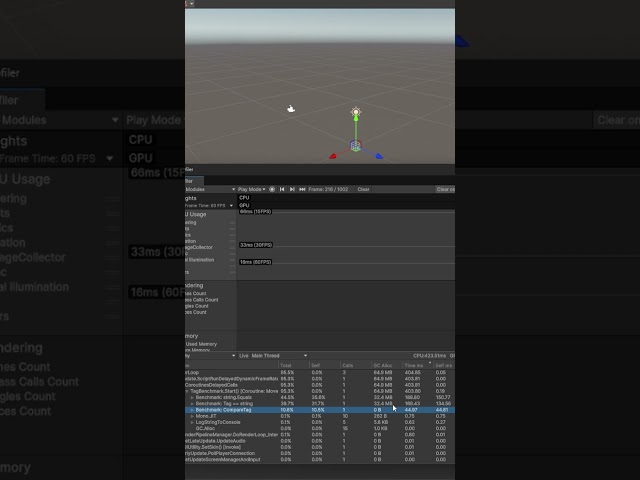Sort by the Calls column header

[x=356, y=365]
